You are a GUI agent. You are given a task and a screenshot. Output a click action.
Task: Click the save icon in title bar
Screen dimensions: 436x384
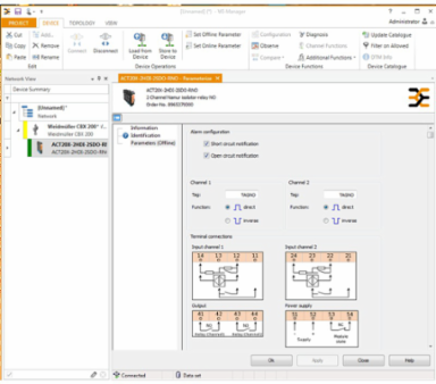(18, 12)
